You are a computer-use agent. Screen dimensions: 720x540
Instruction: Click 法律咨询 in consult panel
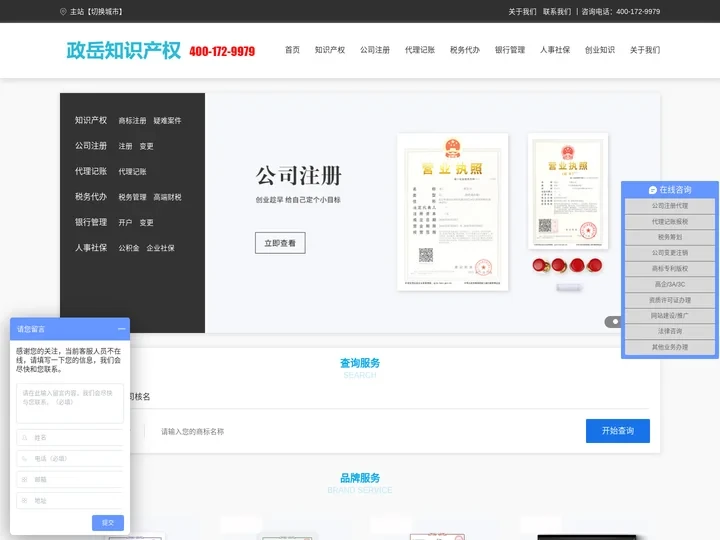tap(670, 331)
